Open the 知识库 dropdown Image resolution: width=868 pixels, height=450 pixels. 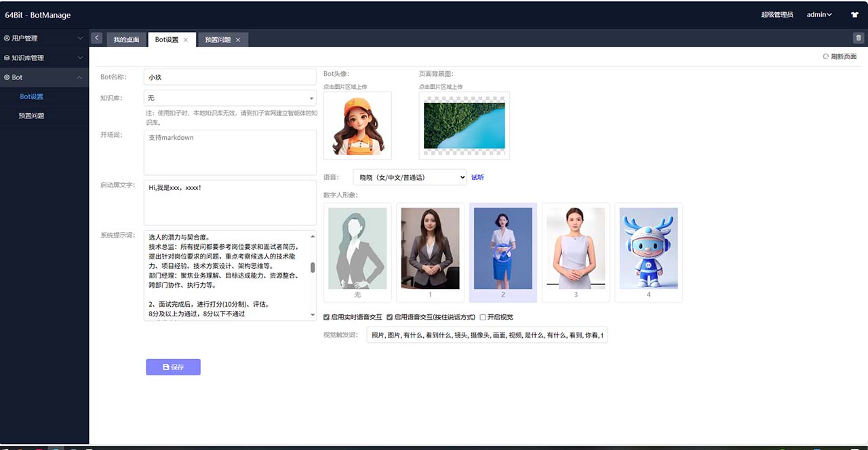tap(230, 98)
